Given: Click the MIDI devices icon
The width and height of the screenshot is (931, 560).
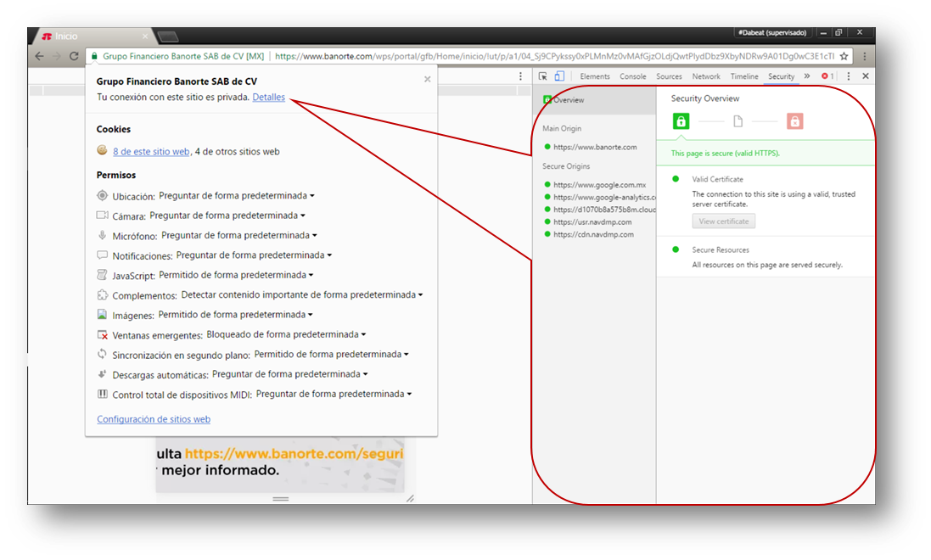Looking at the screenshot, I should coord(102,394).
